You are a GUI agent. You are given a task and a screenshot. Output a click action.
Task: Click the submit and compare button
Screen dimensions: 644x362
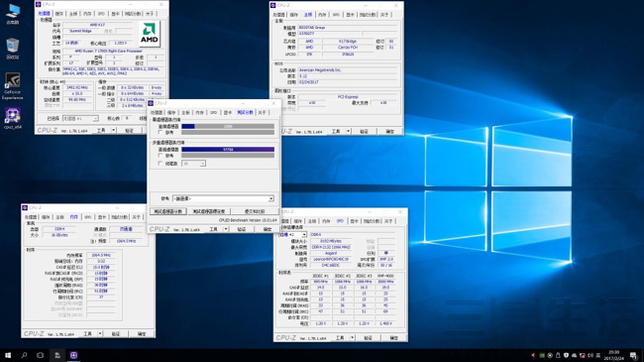coord(255,211)
